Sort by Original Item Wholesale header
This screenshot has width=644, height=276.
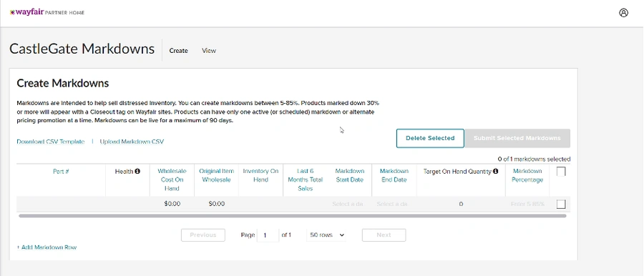coord(216,175)
